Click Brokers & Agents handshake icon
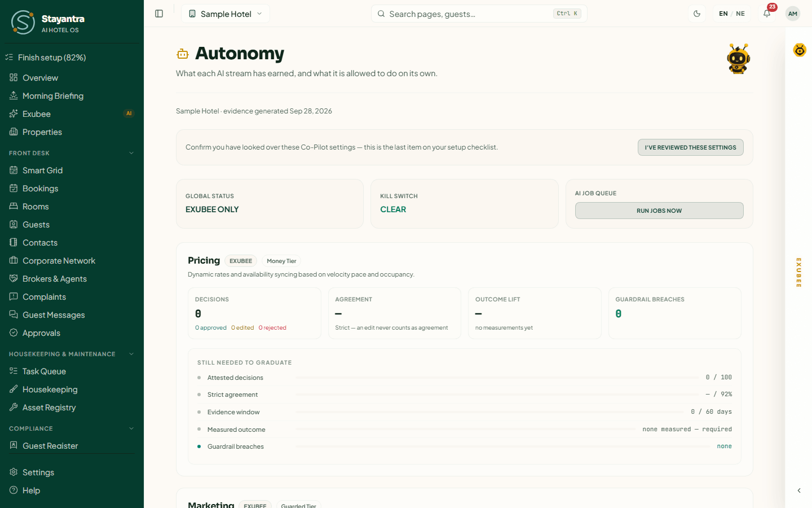The width and height of the screenshot is (812, 508). (x=14, y=278)
